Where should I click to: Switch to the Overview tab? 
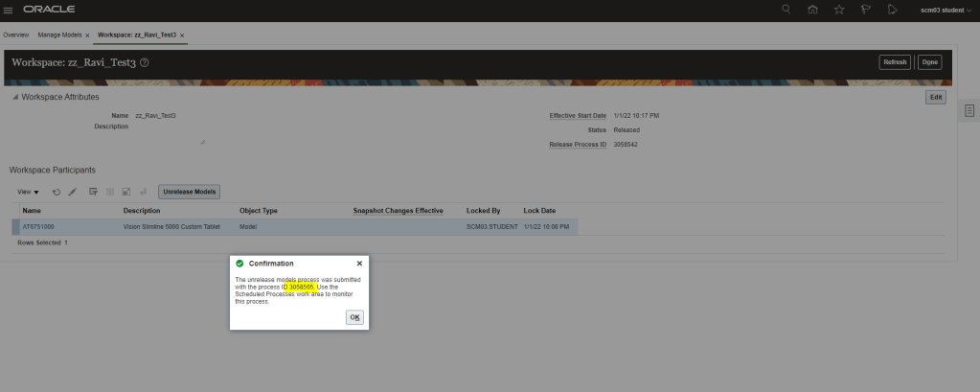point(16,35)
